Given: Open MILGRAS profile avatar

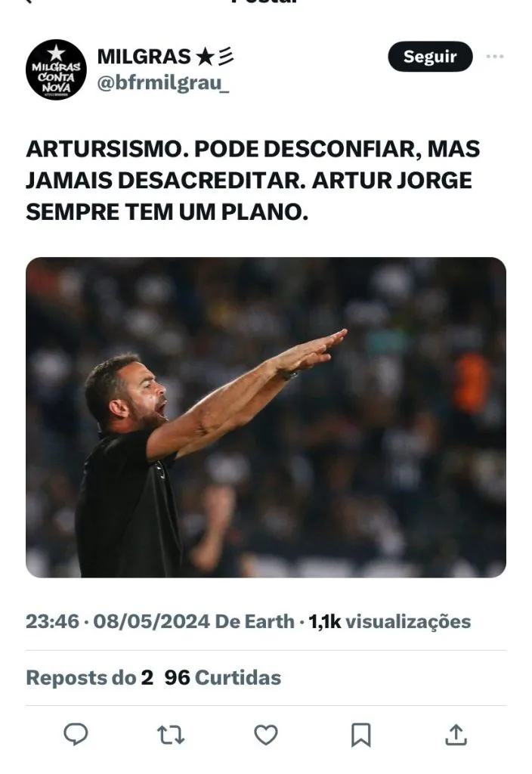Looking at the screenshot, I should coord(56,70).
